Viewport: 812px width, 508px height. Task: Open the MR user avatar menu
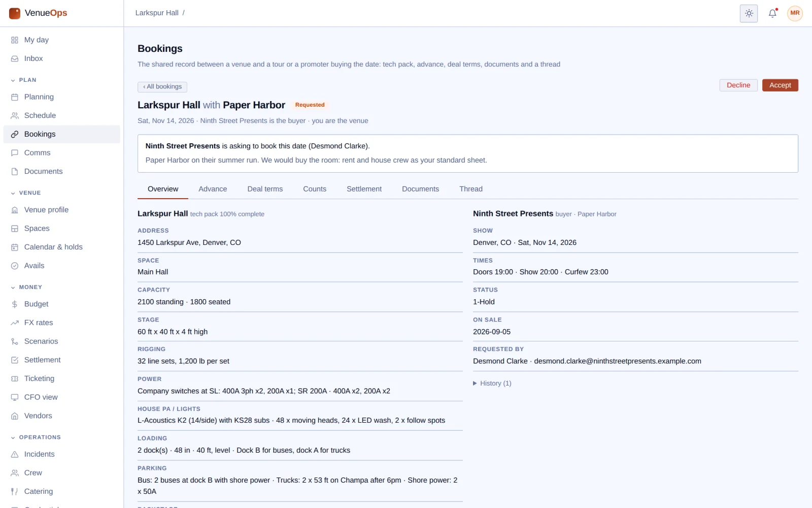[x=795, y=13]
